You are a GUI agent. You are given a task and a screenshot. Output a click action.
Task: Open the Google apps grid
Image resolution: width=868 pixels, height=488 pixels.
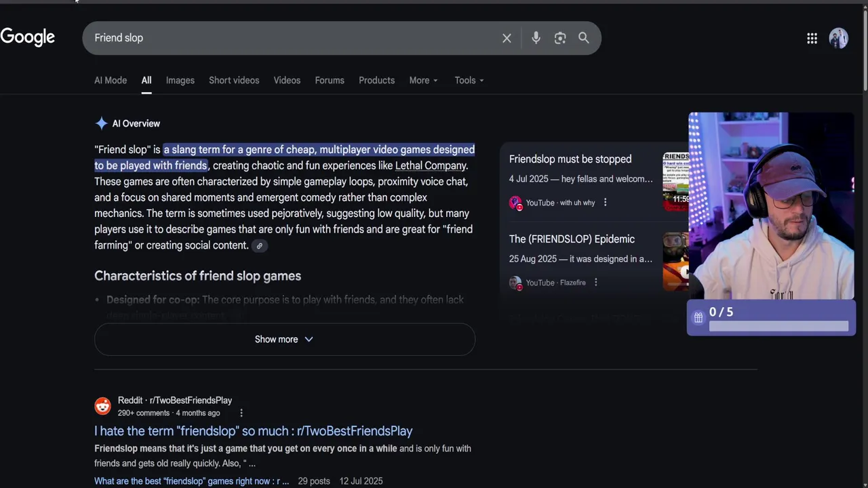(812, 39)
